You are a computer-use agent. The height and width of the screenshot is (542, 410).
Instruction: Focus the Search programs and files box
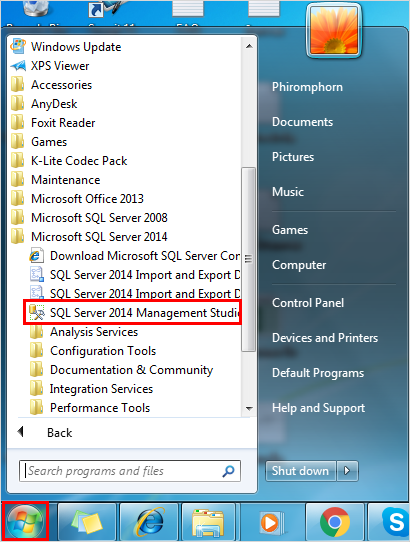point(130,471)
